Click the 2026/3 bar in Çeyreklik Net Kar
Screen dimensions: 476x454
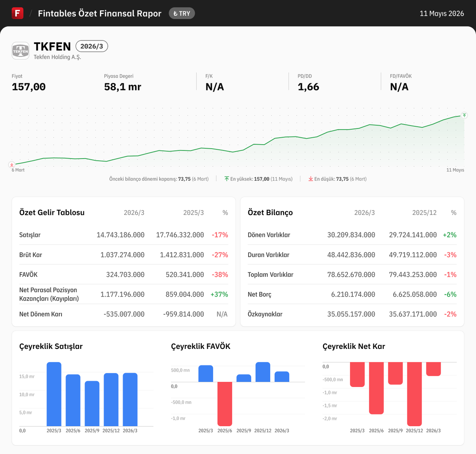(434, 369)
